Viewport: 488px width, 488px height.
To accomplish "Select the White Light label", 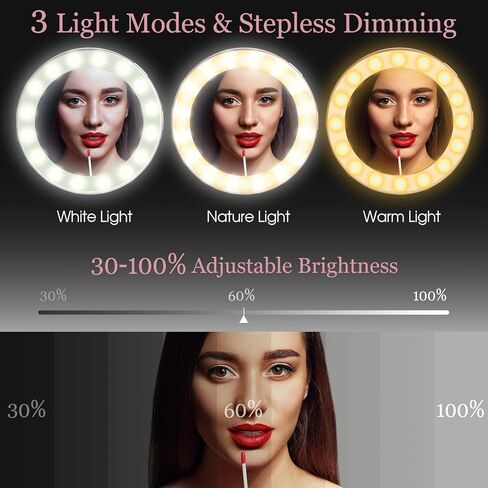I will 94,217.
